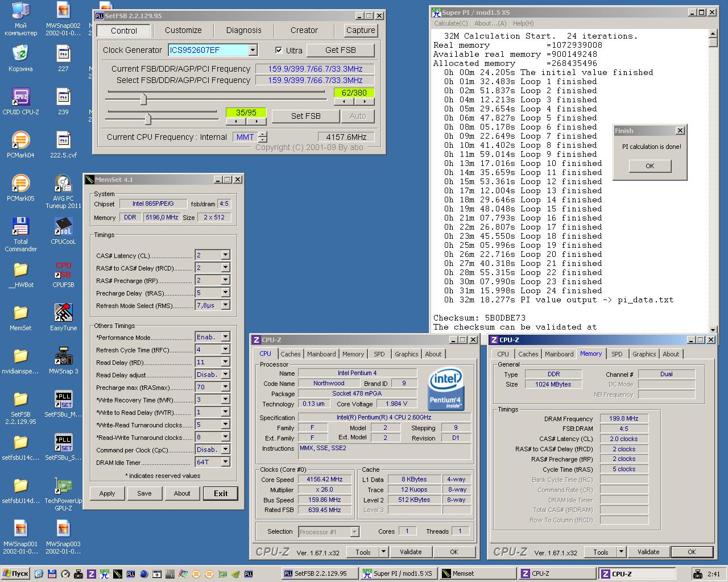Screen dimensions: 728x582
Task: Open the Total Commander desktop shortcut
Action: 20,235
